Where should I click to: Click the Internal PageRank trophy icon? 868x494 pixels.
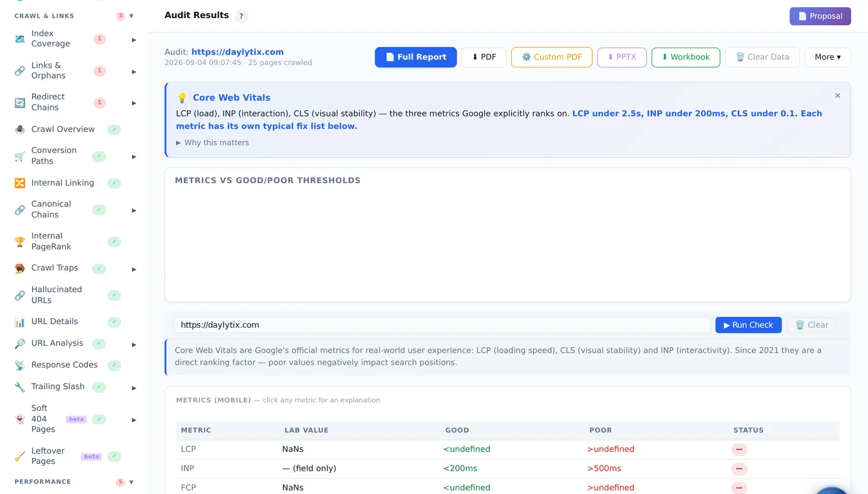(20, 242)
